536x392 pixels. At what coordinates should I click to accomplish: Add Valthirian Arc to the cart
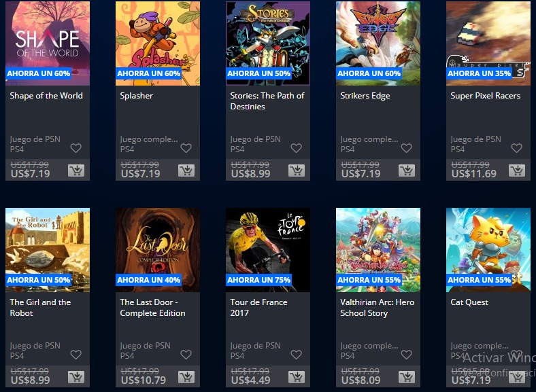407,377
